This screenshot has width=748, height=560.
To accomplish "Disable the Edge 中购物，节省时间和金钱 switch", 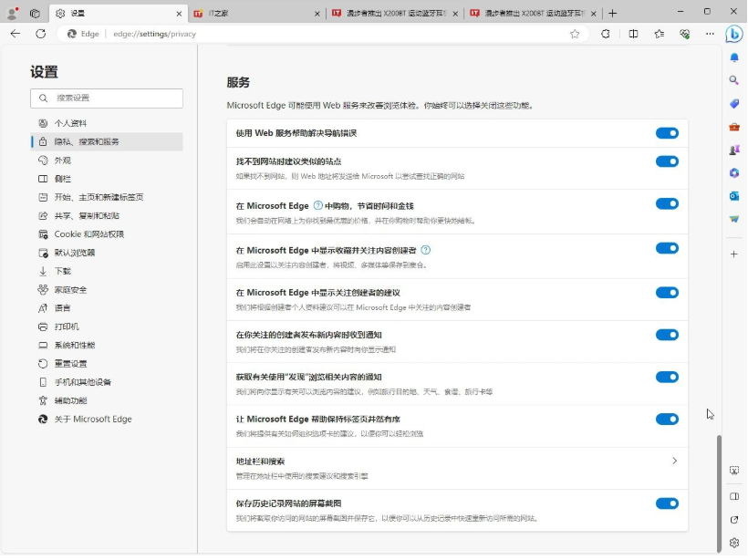I will pyautogui.click(x=667, y=203).
